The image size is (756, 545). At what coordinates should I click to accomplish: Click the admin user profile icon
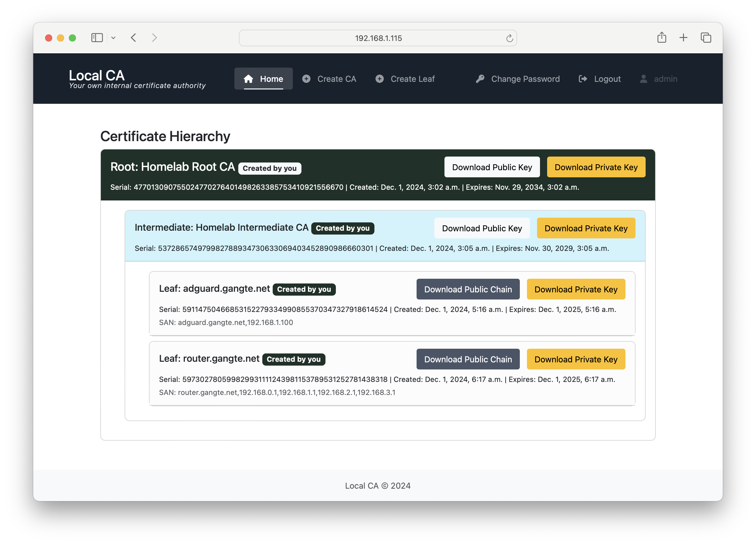(643, 79)
